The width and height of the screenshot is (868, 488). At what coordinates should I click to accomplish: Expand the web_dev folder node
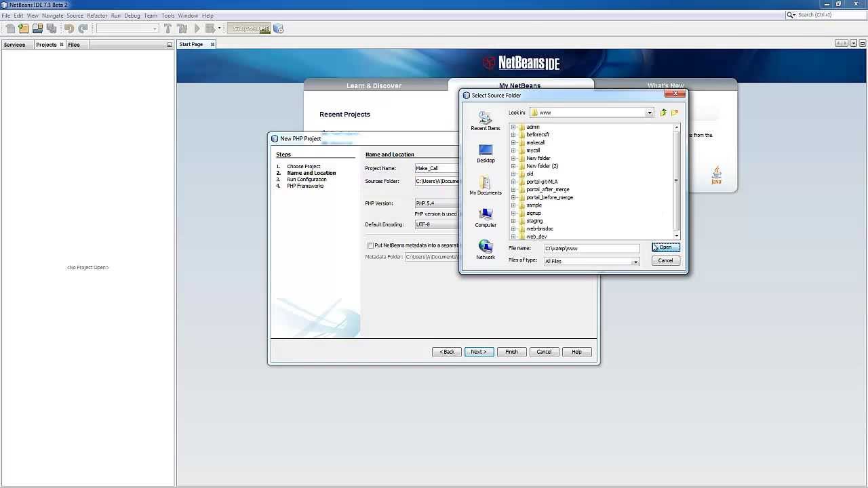pyautogui.click(x=513, y=237)
